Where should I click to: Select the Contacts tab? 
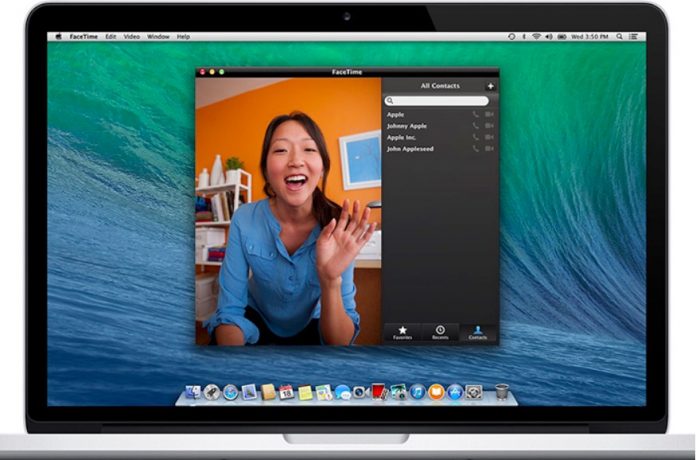[478, 332]
